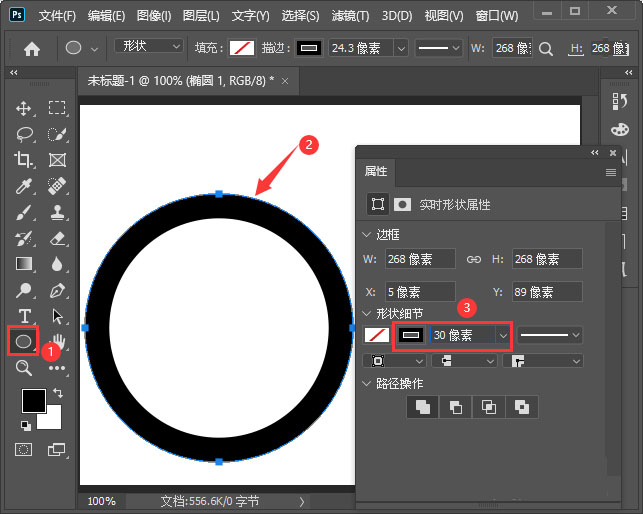Image resolution: width=643 pixels, height=514 pixels.
Task: Select the Move tool
Action: coord(23,108)
